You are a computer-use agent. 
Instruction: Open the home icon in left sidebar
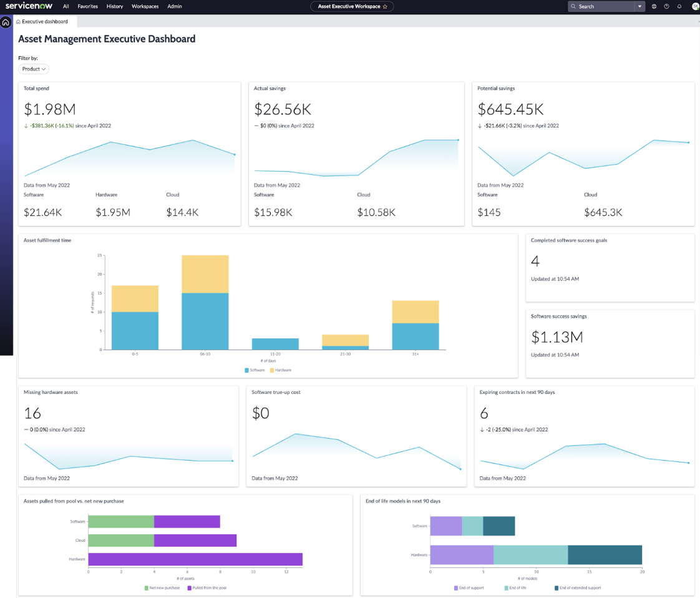click(6, 22)
